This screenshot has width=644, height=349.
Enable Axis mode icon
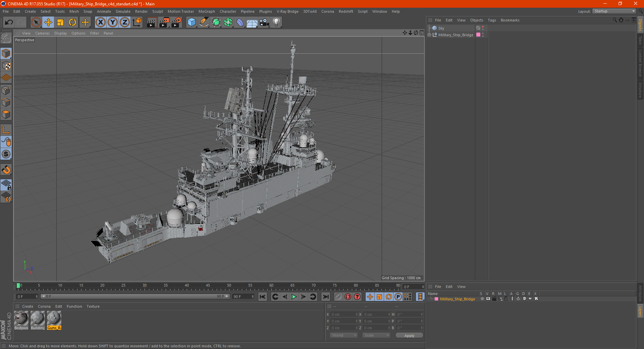(6, 130)
